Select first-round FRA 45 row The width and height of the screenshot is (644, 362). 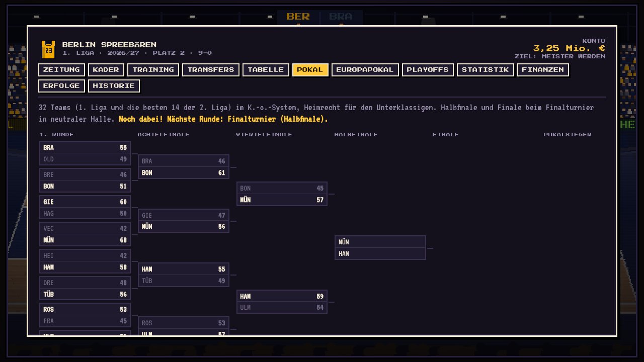(x=85, y=321)
